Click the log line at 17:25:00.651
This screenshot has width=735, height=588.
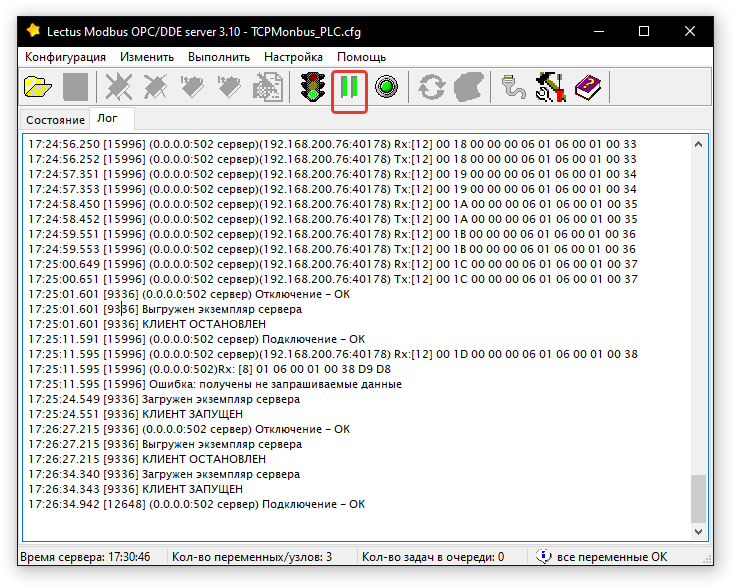(333, 279)
